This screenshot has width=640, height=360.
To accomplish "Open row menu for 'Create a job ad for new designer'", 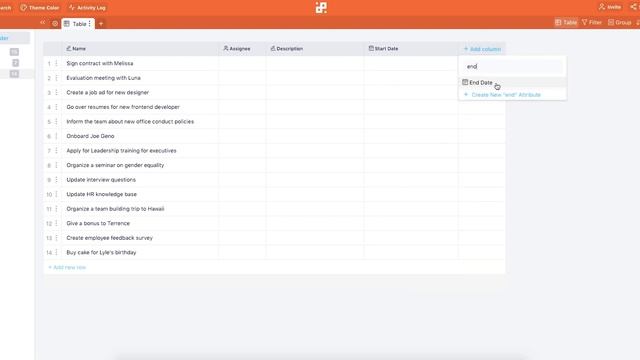I will click(56, 93).
